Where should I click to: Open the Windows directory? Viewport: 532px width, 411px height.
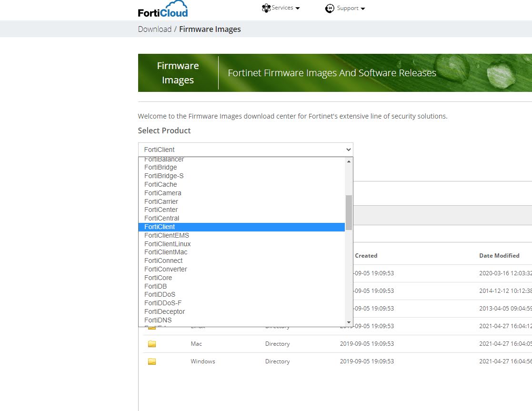coord(203,361)
